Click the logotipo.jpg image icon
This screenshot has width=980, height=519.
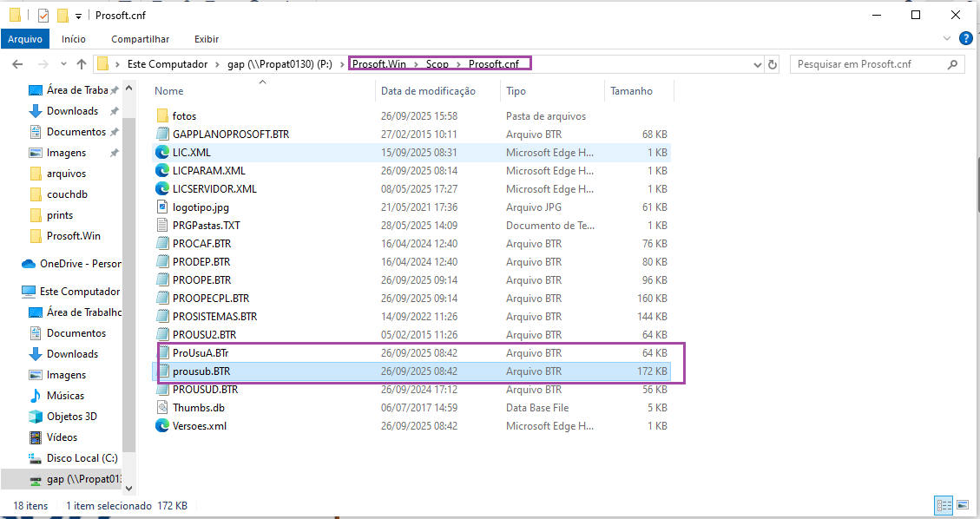(162, 207)
